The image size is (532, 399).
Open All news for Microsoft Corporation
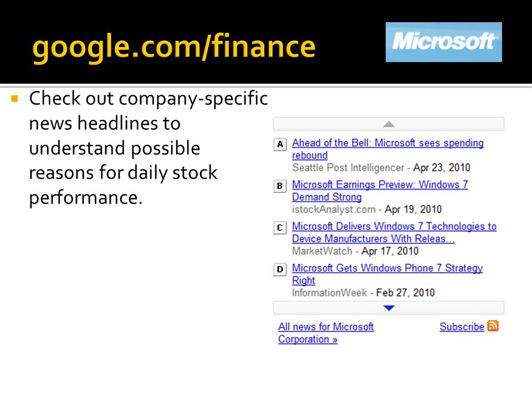(326, 333)
